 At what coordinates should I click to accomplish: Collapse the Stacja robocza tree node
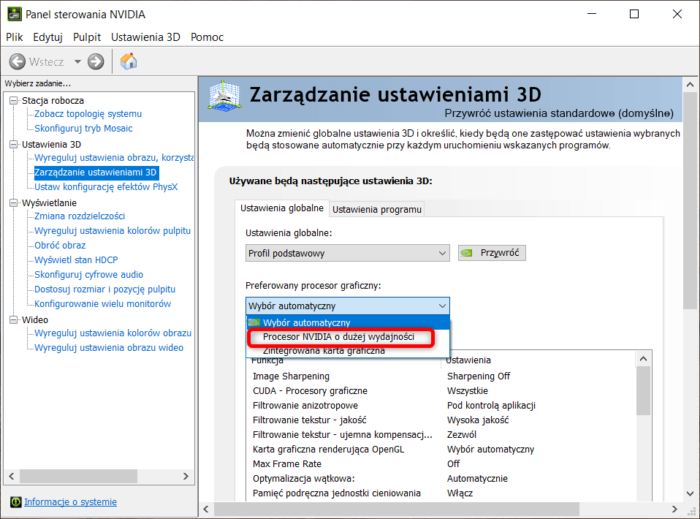coord(14,100)
